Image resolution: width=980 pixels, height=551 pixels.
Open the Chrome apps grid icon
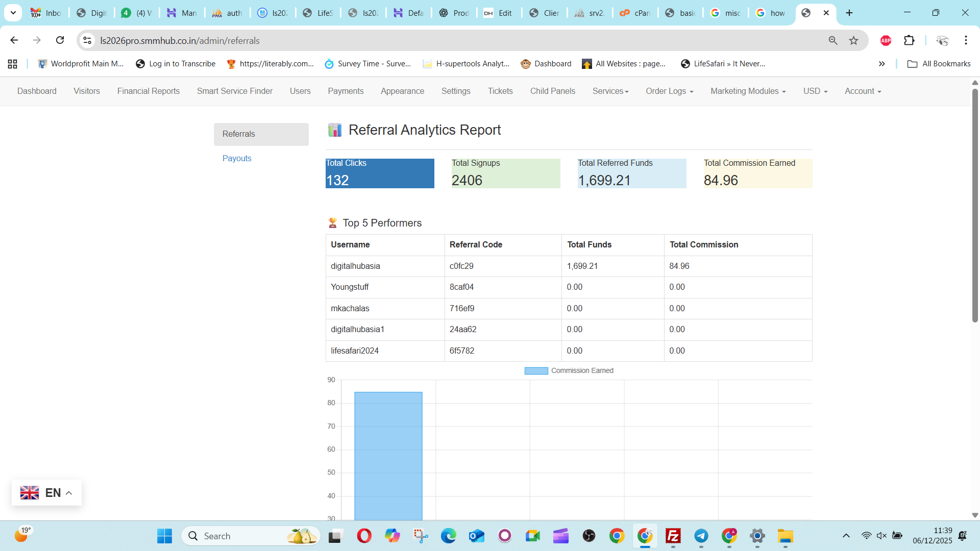(13, 64)
